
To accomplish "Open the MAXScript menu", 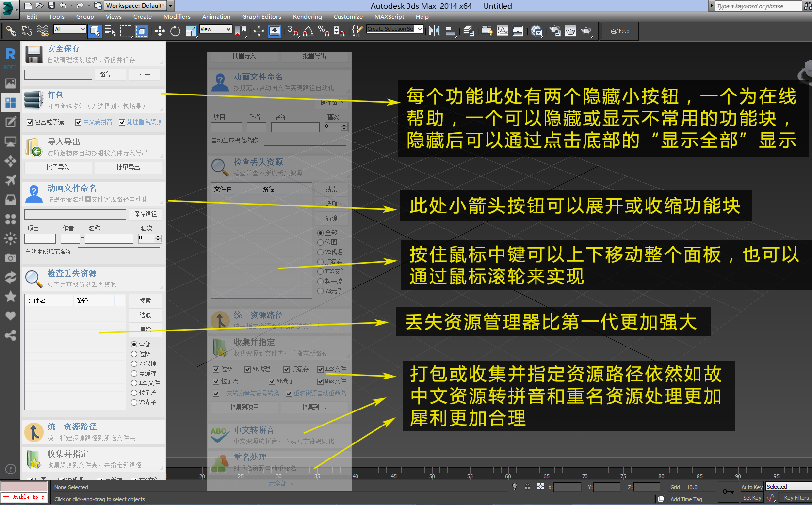I will (390, 17).
